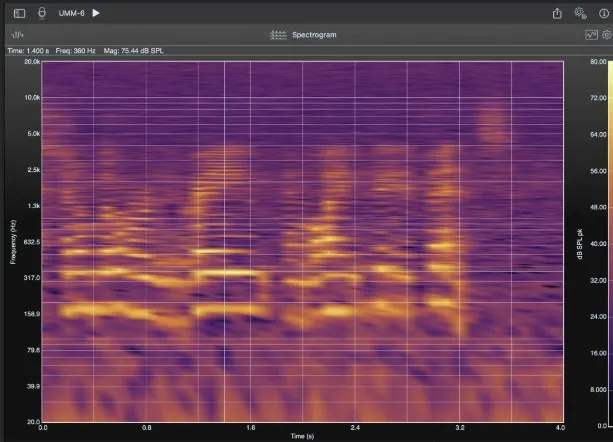Click the Time 1.400 s cursor readout

pyautogui.click(x=29, y=51)
